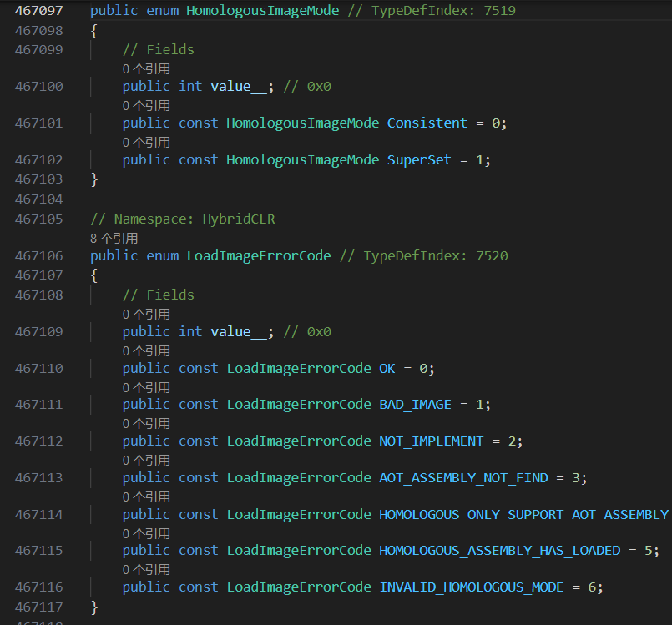Select line number 467106 in the gutter
This screenshot has height=625, width=672.
point(38,255)
